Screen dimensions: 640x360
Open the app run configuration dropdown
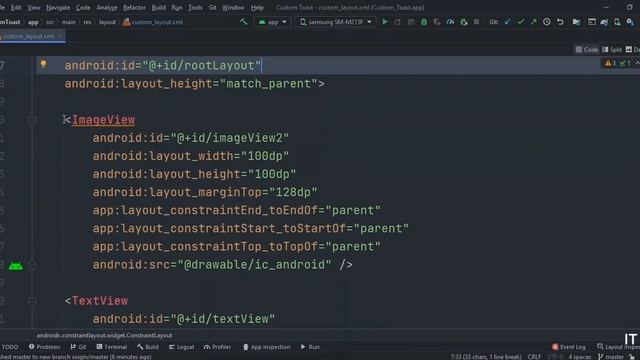pos(272,22)
